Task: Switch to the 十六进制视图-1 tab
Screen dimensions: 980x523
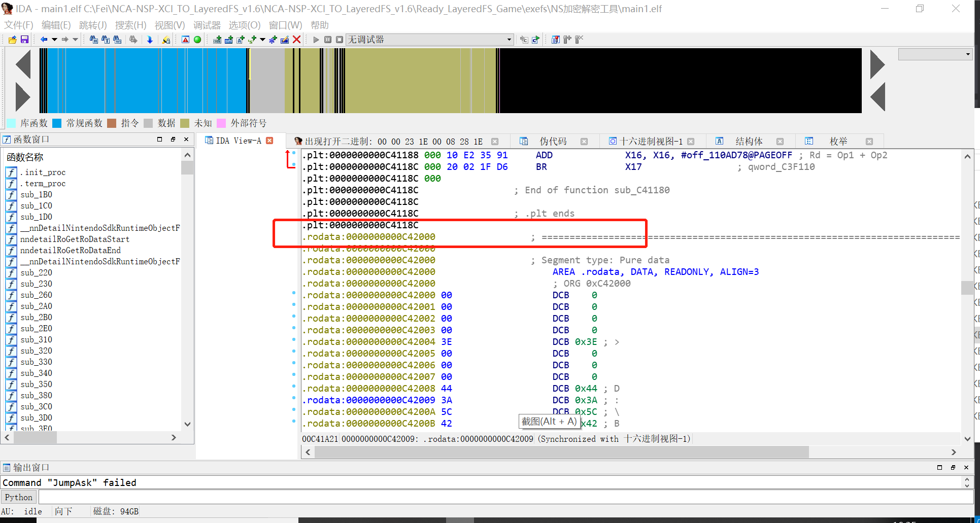Action: tap(651, 141)
